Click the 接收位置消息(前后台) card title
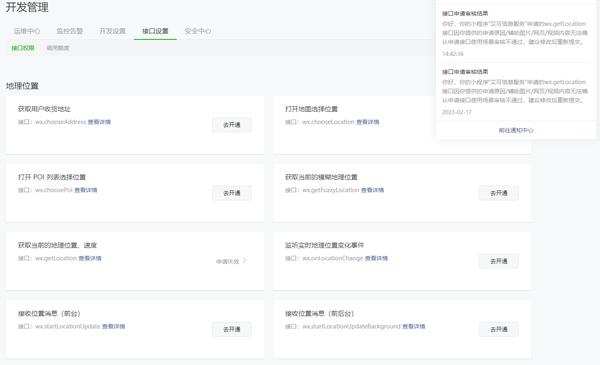 [319, 313]
